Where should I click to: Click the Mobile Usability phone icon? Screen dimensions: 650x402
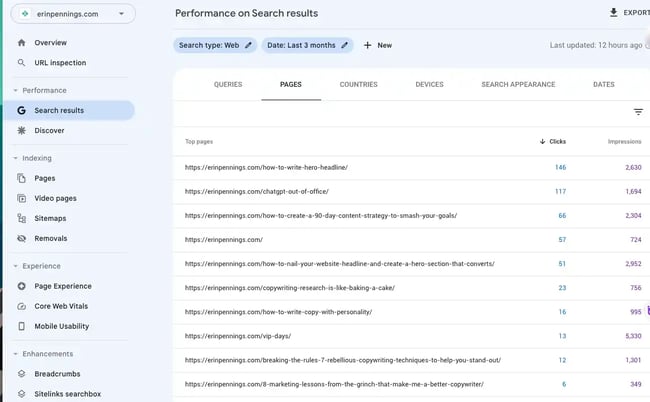tap(22, 326)
